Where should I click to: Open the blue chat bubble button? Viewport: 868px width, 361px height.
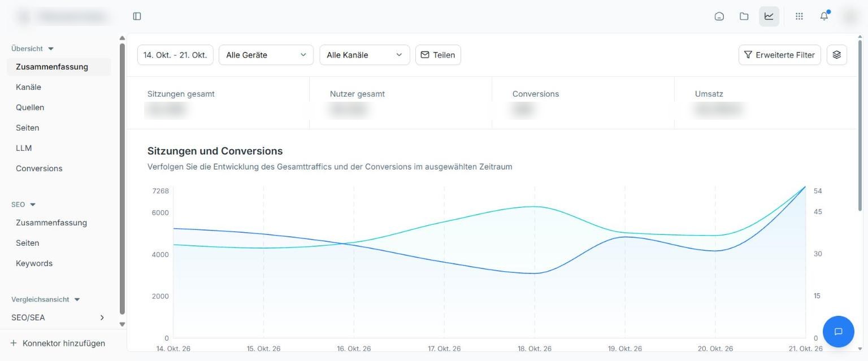tap(839, 332)
